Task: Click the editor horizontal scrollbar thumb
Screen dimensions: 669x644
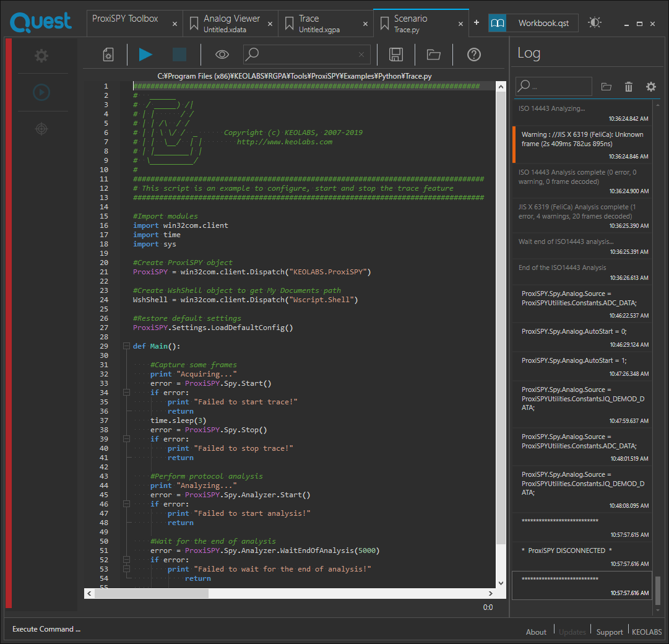Action: [152, 593]
